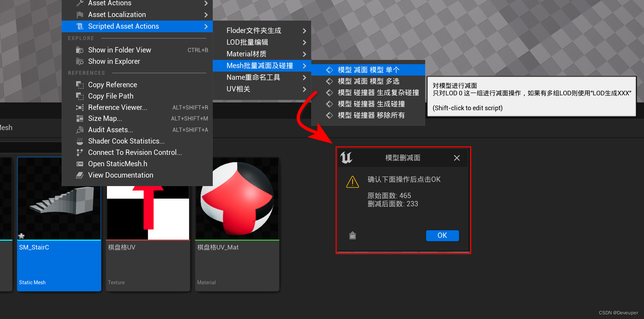Click the Shader Cook Statistics icon
This screenshot has height=319, width=644.
tap(80, 141)
